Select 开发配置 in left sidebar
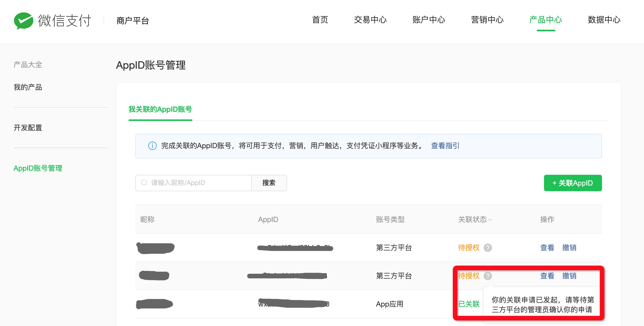Image resolution: width=644 pixels, height=326 pixels. coord(28,128)
